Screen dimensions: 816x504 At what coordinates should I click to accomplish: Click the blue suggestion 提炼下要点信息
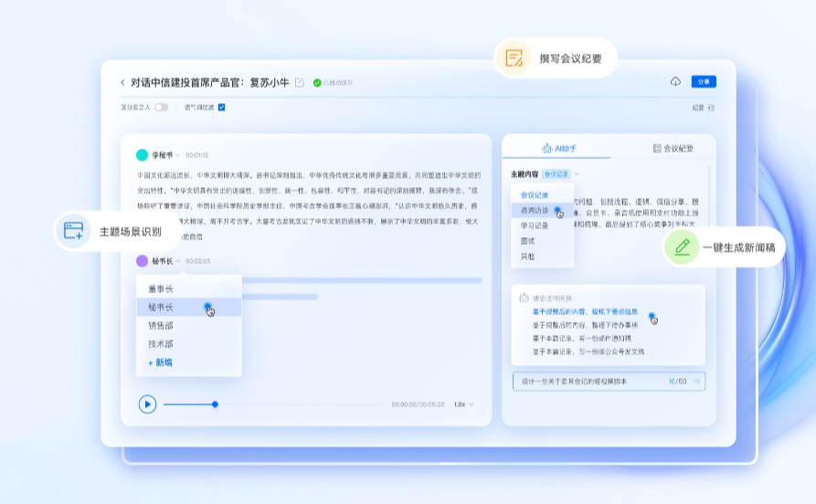pyautogui.click(x=615, y=311)
